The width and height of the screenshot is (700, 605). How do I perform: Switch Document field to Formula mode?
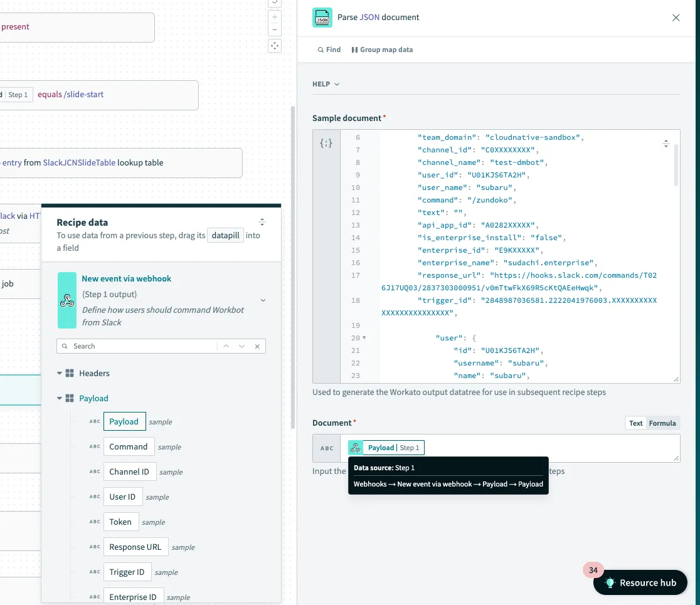[662, 423]
